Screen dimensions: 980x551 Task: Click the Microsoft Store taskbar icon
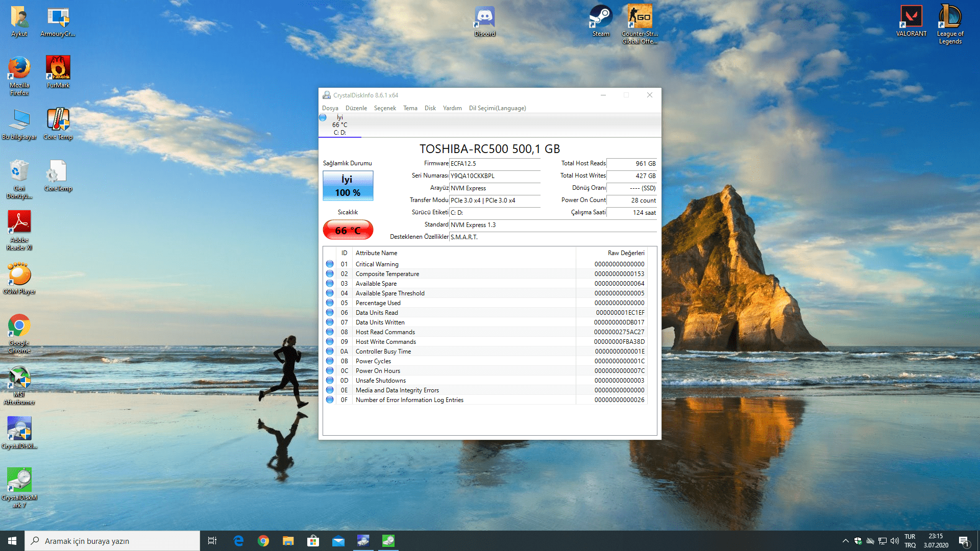coord(313,541)
